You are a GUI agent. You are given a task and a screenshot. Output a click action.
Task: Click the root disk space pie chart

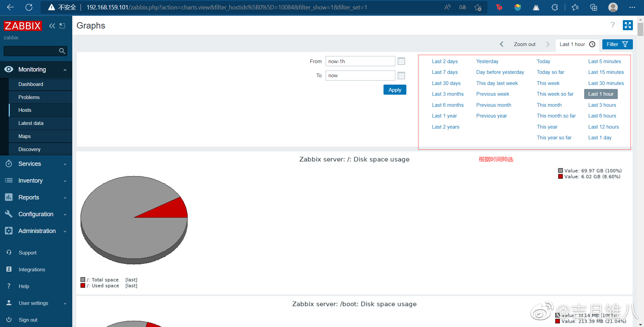pyautogui.click(x=134, y=220)
